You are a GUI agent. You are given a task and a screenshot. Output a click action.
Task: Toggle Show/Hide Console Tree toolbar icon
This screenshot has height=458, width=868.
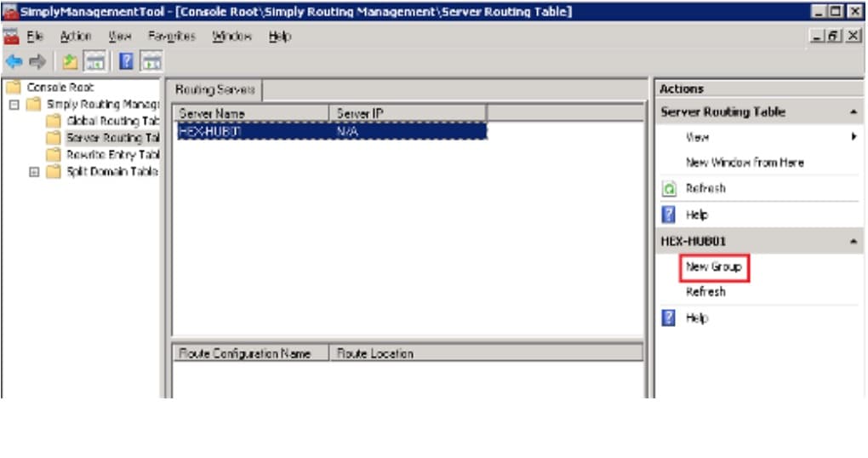point(94,61)
